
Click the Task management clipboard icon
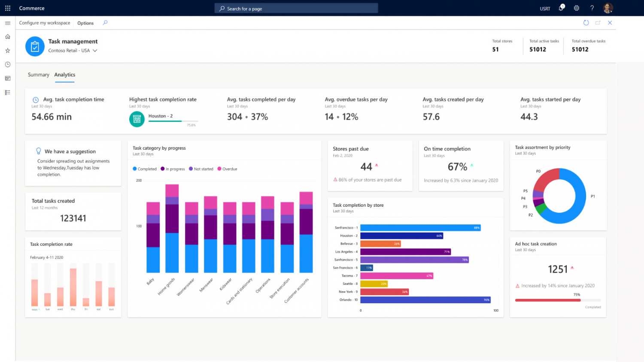35,46
